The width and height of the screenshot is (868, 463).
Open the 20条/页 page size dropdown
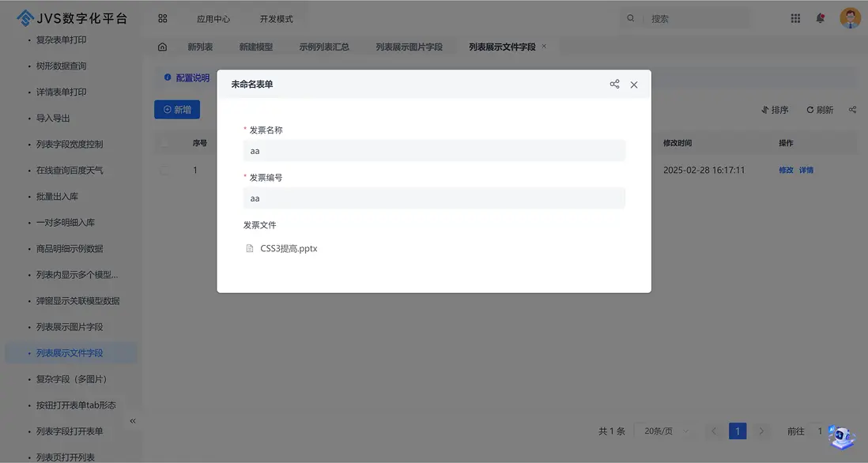click(x=661, y=431)
